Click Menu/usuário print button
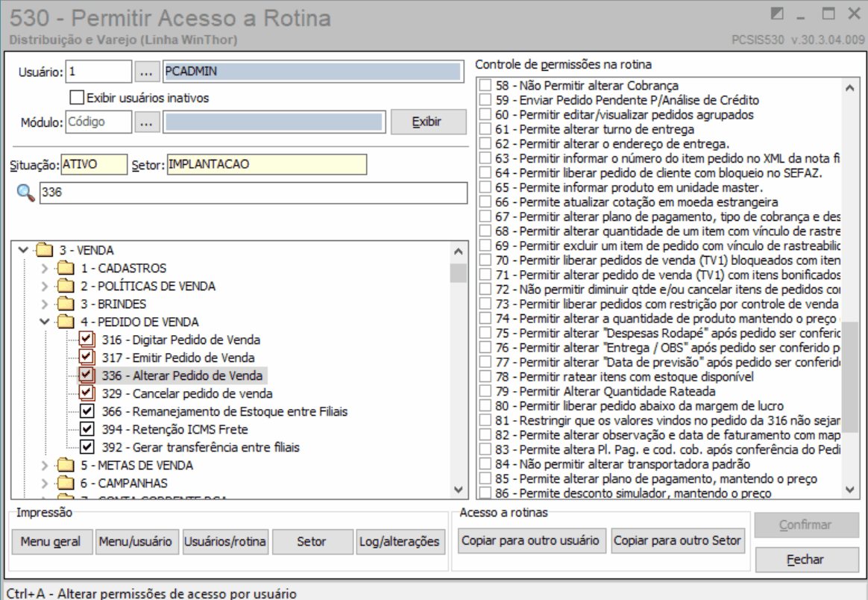Image resolution: width=868 pixels, height=600 pixels. tap(136, 541)
